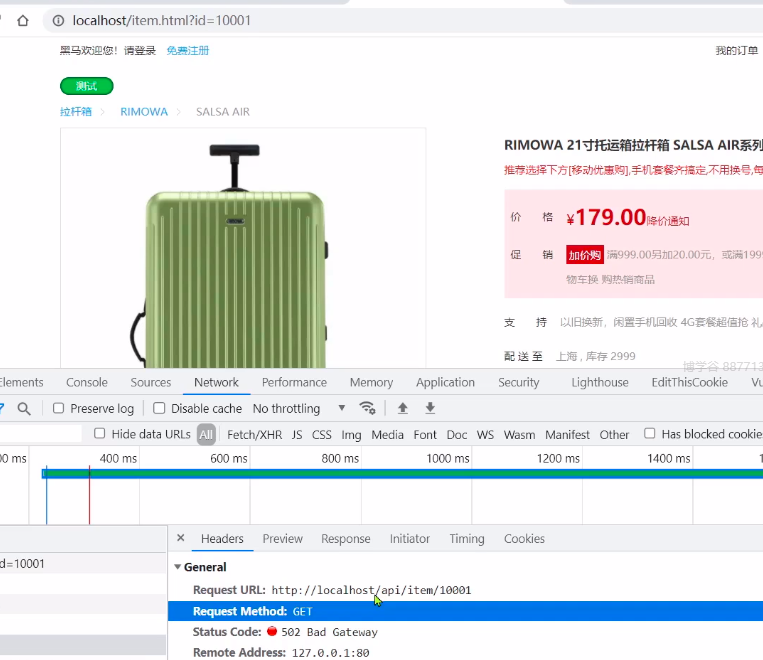Open the Elements DevTools tab
The width and height of the screenshot is (763, 660).
pos(21,383)
